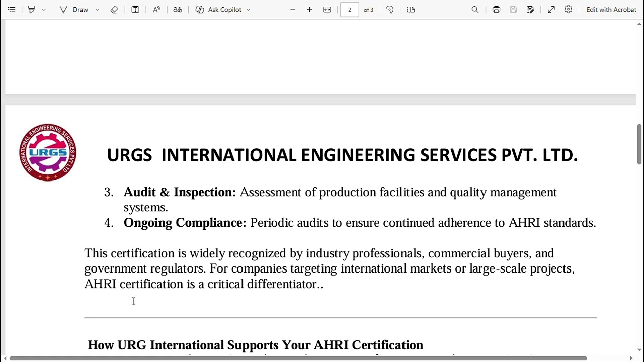This screenshot has height=362, width=644.
Task: Start Read aloud
Action: (156, 10)
